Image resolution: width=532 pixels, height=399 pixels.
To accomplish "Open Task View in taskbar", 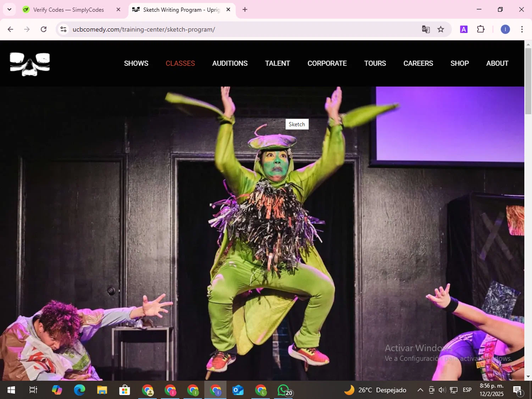I will pyautogui.click(x=33, y=390).
